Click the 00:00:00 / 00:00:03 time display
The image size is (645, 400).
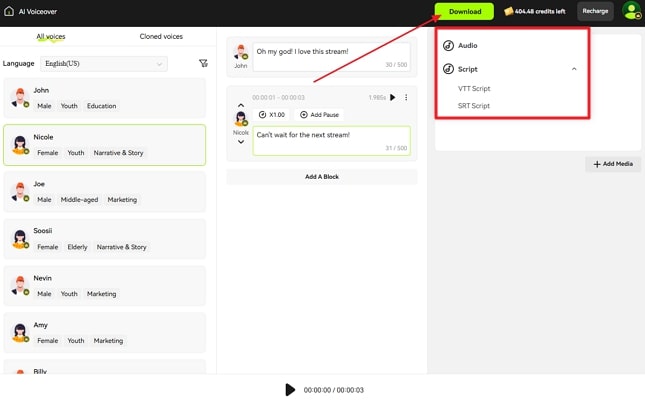click(334, 390)
